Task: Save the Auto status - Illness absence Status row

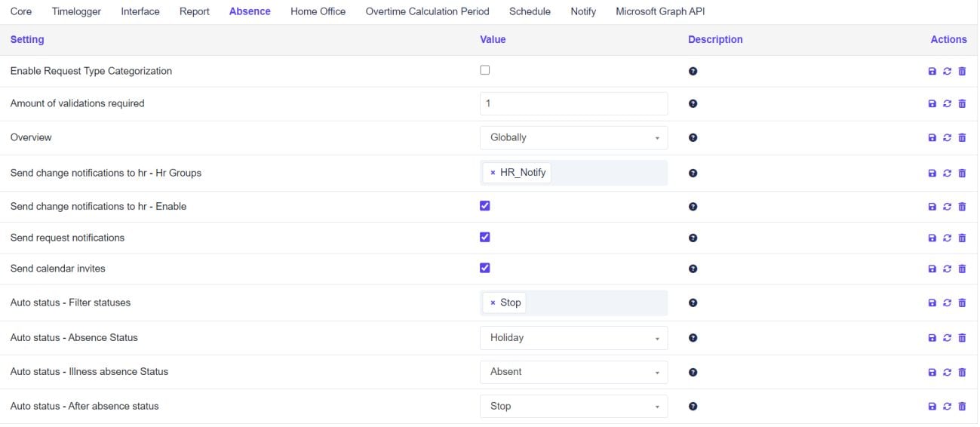Action: click(932, 372)
